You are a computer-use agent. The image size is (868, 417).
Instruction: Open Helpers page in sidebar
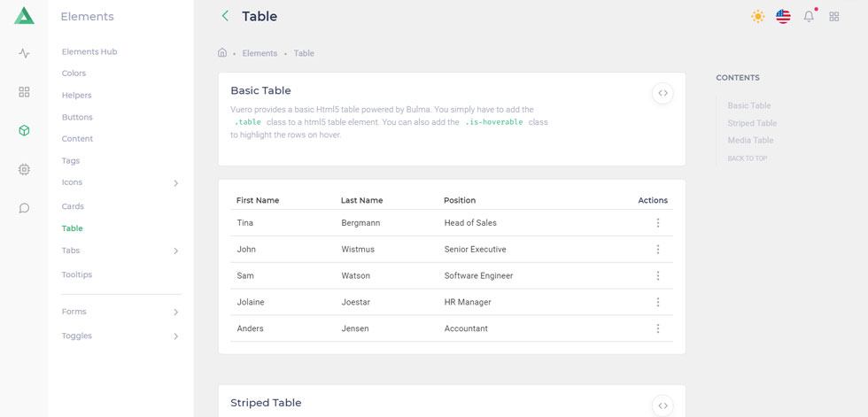pyautogui.click(x=76, y=95)
